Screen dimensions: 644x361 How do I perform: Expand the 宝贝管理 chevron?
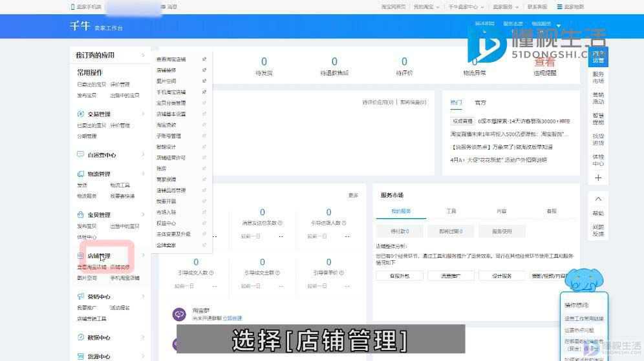coord(144,214)
